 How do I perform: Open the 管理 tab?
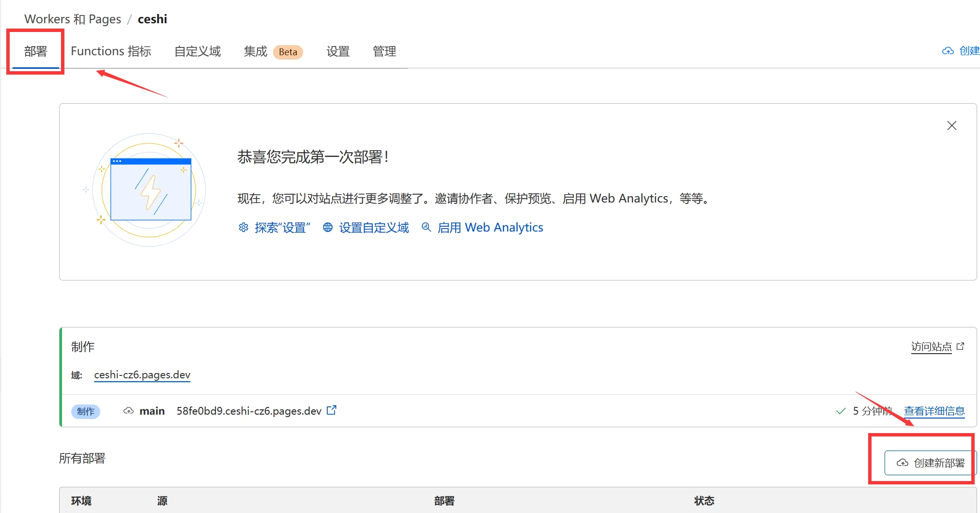coord(384,51)
